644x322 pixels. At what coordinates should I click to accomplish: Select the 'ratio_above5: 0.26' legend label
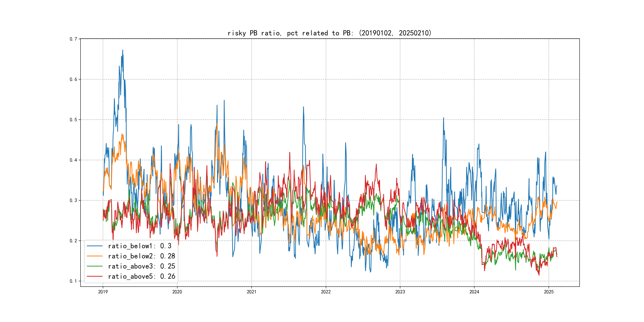coord(141,276)
